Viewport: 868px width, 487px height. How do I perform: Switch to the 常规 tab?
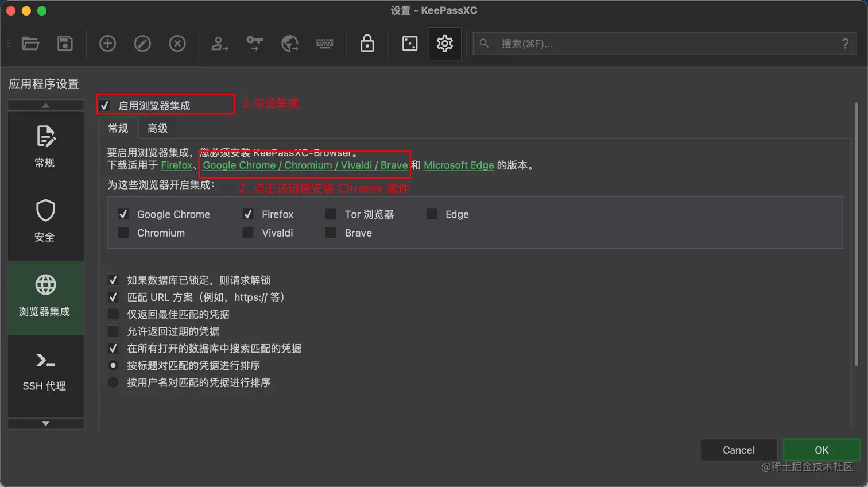pos(118,128)
